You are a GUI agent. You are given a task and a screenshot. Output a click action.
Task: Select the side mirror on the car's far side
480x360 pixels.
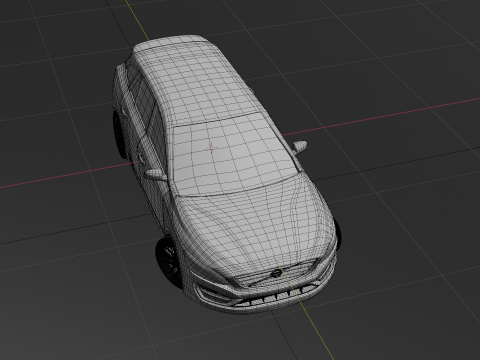pos(299,147)
